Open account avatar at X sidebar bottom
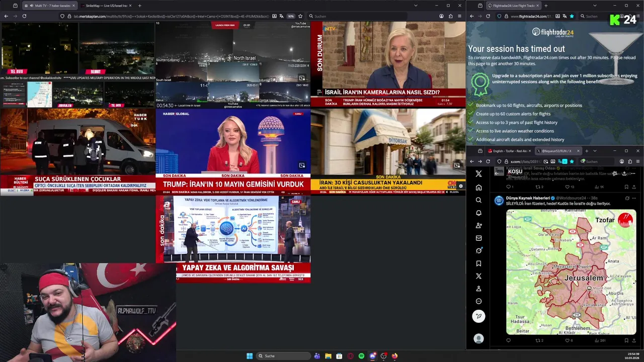Viewport: 644px width, 362px height. pos(478,339)
